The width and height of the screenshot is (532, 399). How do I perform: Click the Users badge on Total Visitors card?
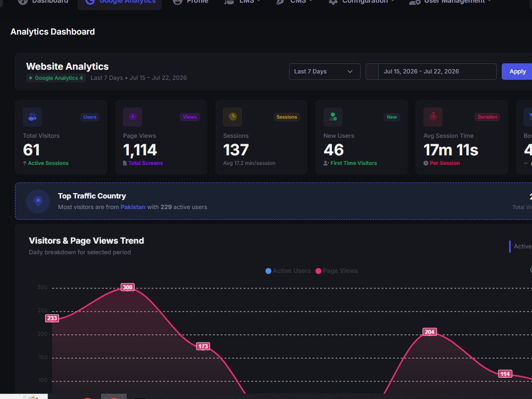(89, 117)
